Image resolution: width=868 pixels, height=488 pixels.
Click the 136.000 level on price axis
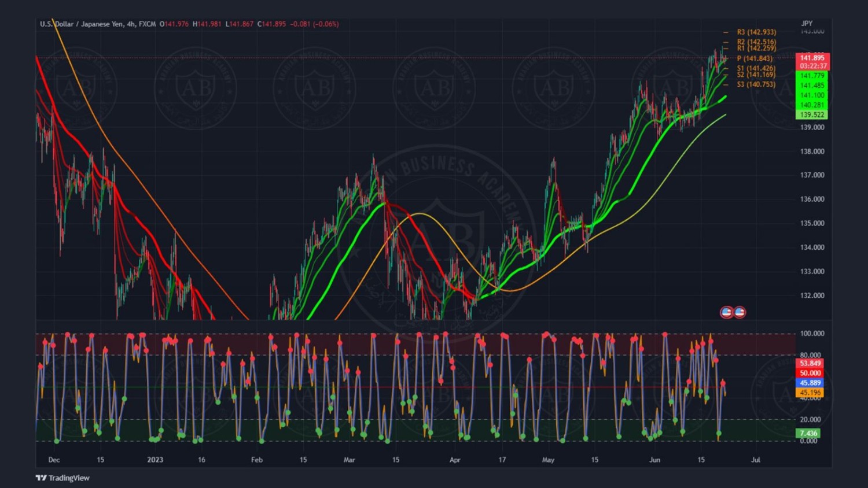tap(812, 199)
